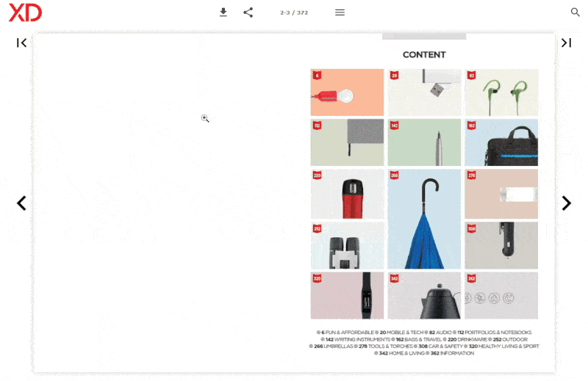Click the download catalog icon
The image size is (588, 381).
[223, 12]
